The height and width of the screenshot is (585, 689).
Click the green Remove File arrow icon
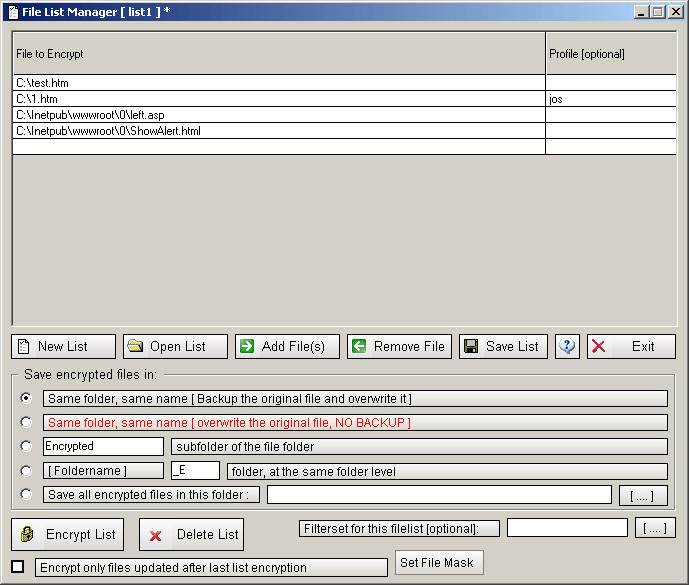(359, 346)
